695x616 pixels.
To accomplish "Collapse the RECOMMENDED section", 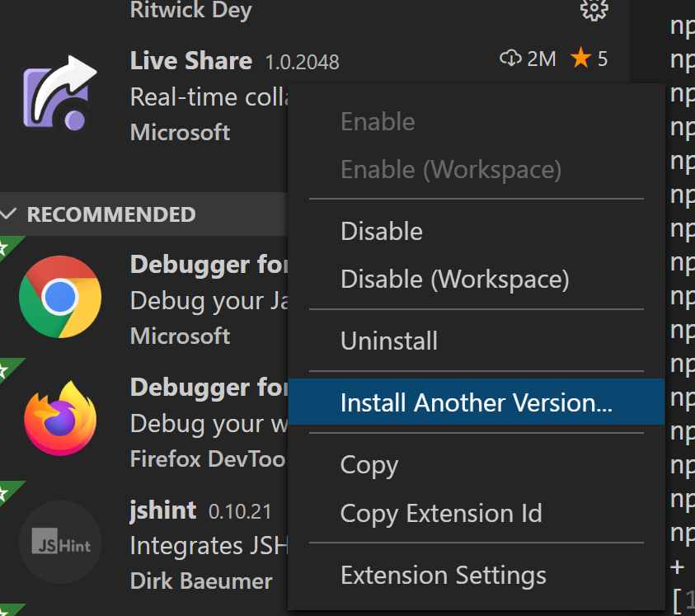I will [x=8, y=214].
